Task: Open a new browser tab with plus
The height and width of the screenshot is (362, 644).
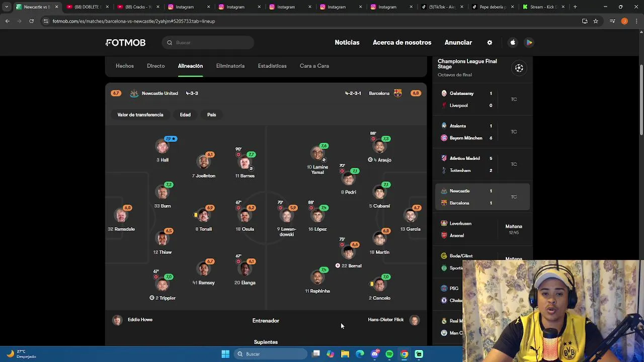Action: (x=575, y=7)
